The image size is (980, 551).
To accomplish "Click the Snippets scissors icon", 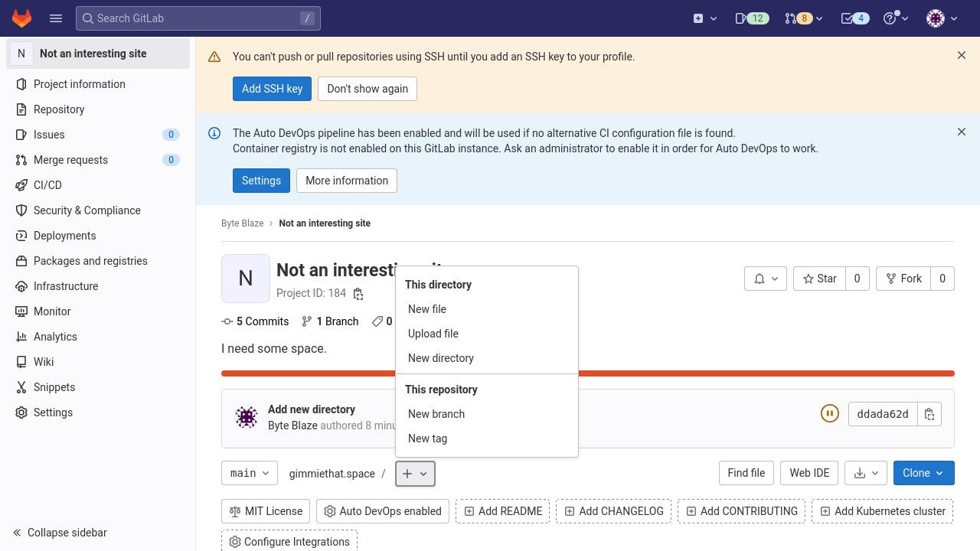I will click(21, 387).
